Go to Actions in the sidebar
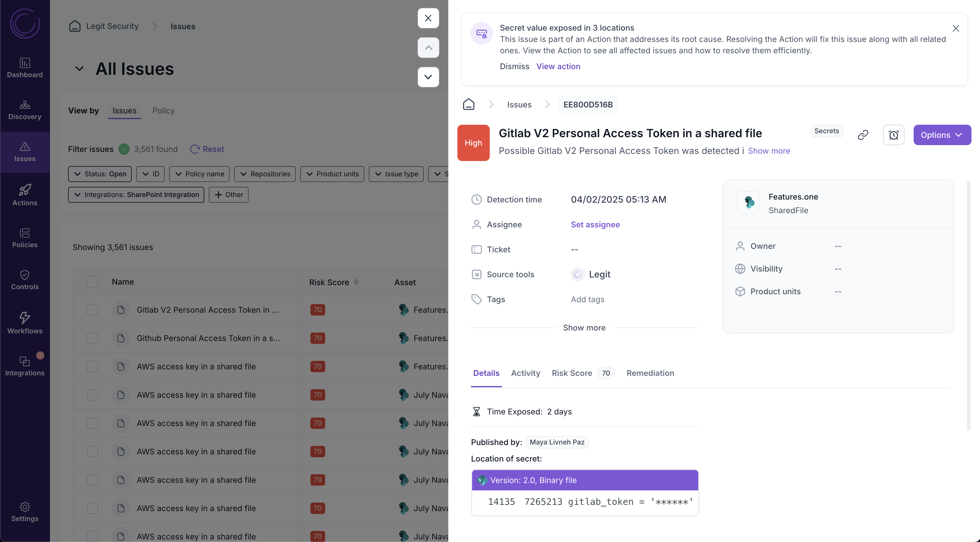980x542 pixels. click(x=25, y=195)
